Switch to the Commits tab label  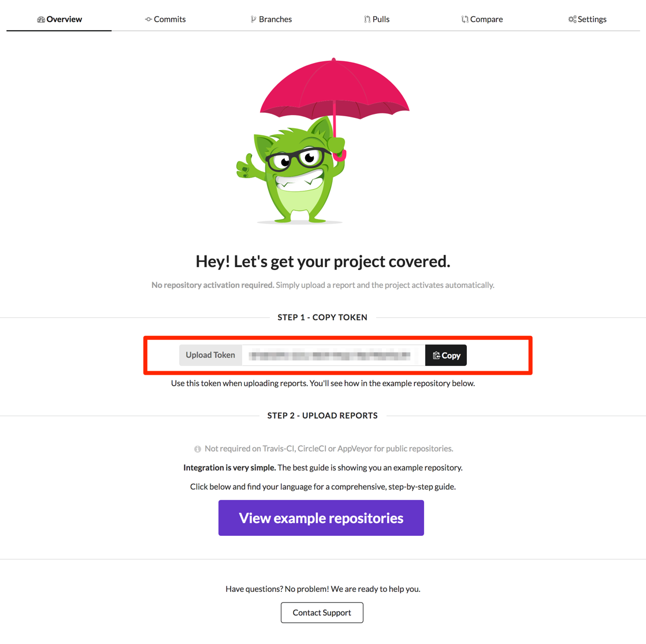[170, 20]
